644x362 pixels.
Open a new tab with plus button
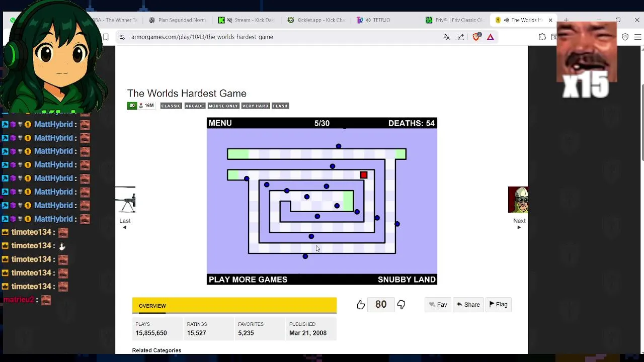click(566, 20)
